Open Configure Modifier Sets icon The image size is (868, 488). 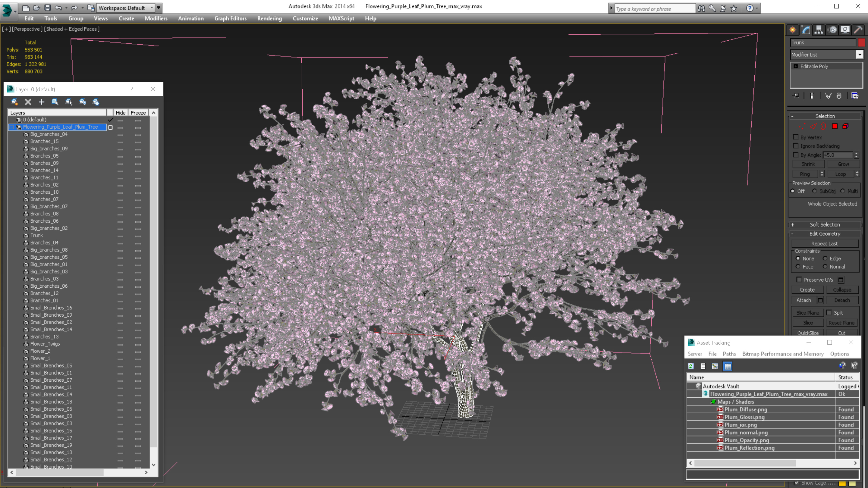click(x=855, y=96)
